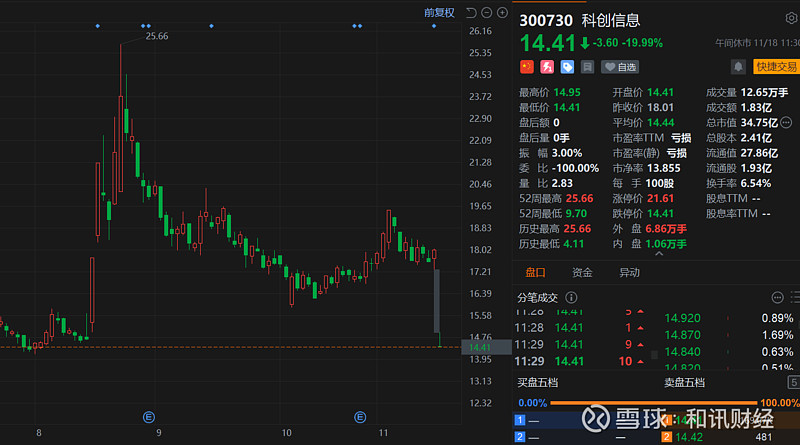Screen dimensions: 800x445
Task: Click the alert bell icon
Action: pos(738,67)
